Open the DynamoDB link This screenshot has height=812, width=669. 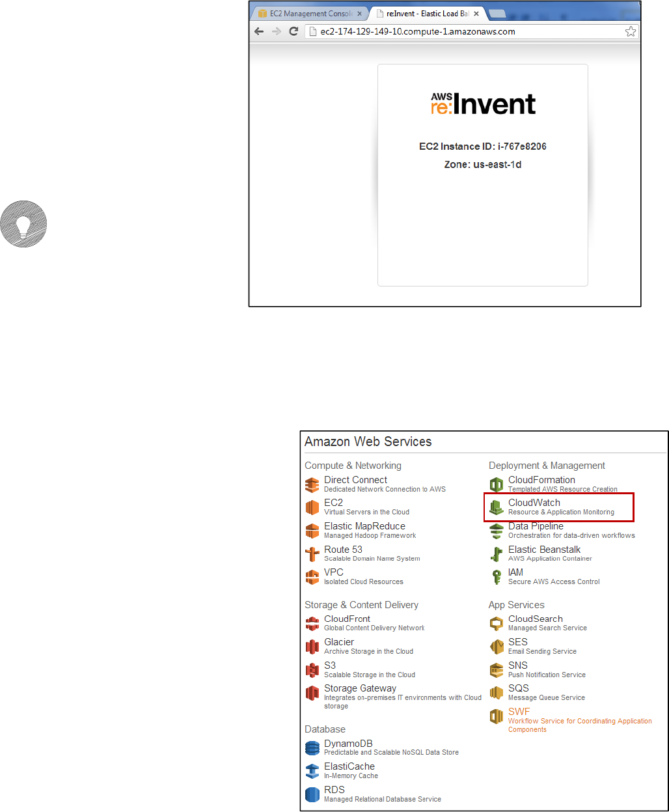pos(348,744)
